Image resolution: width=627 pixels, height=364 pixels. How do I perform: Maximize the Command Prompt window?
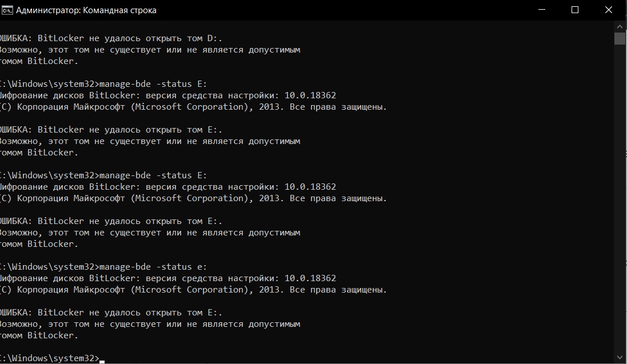575,10
